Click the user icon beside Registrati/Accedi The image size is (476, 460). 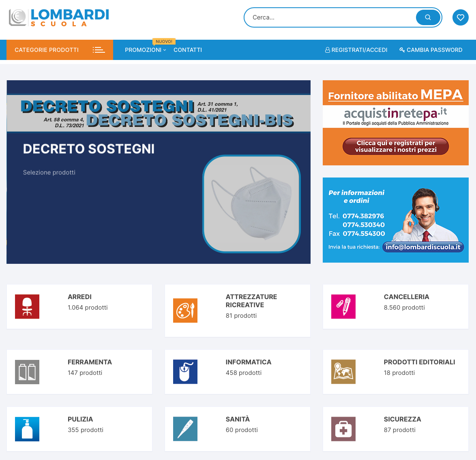coord(328,50)
